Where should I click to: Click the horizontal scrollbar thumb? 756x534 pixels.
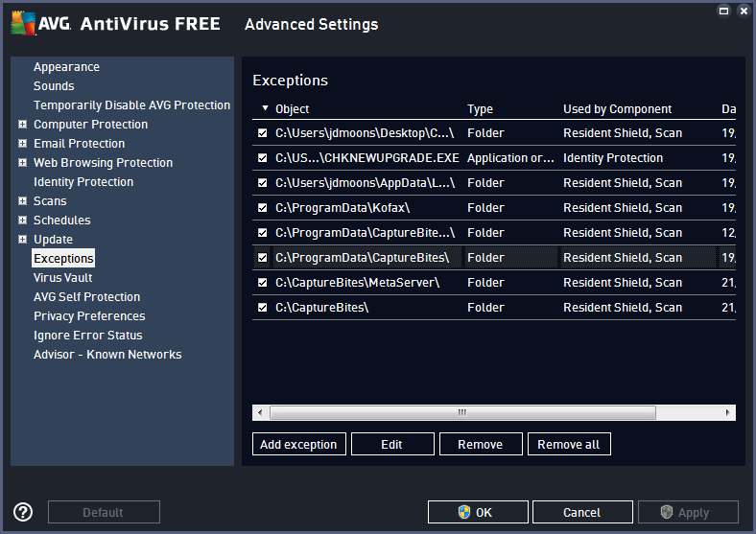(x=462, y=412)
